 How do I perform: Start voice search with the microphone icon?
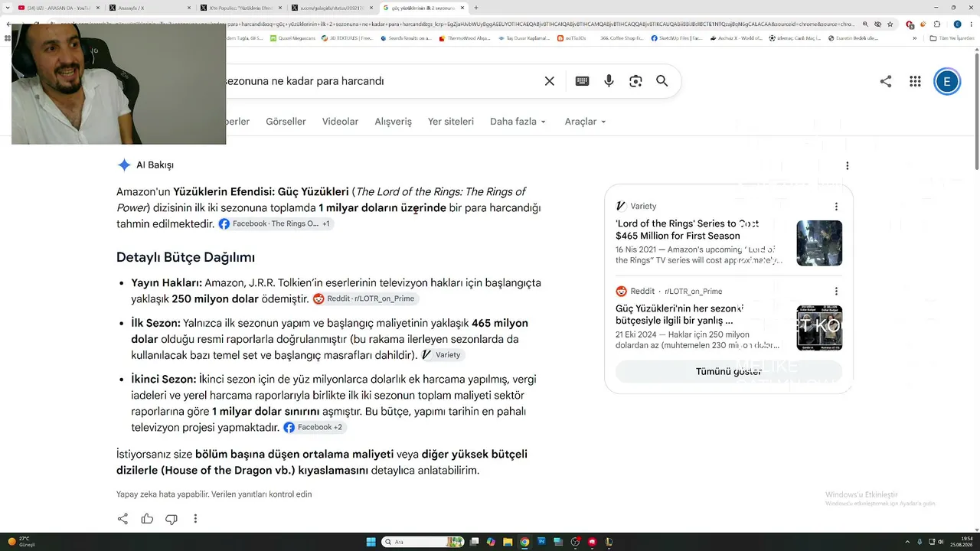point(609,81)
